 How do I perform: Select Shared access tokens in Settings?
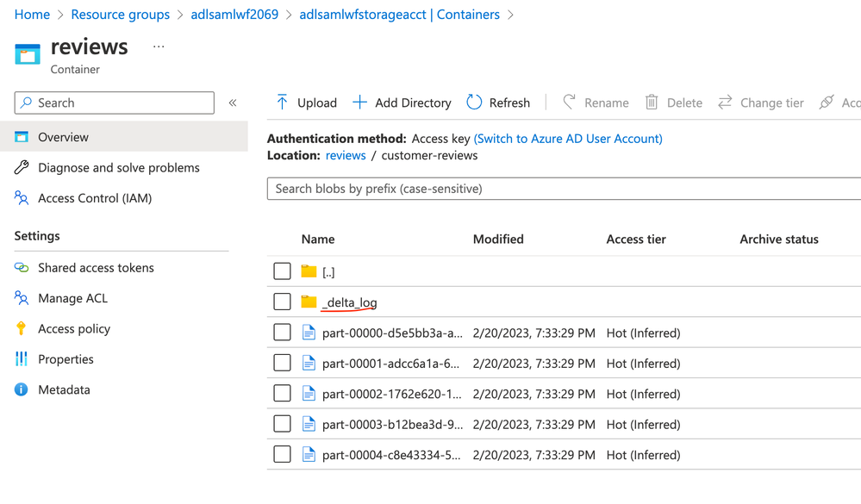[96, 268]
